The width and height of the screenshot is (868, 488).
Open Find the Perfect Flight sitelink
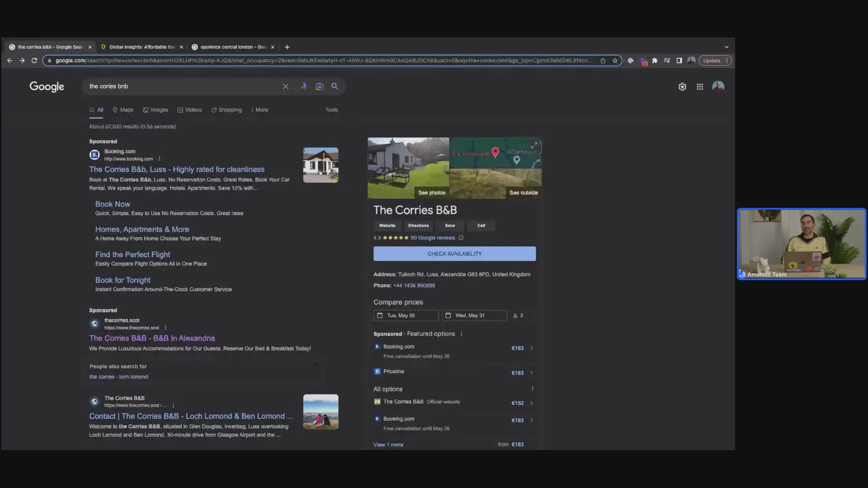coord(132,255)
